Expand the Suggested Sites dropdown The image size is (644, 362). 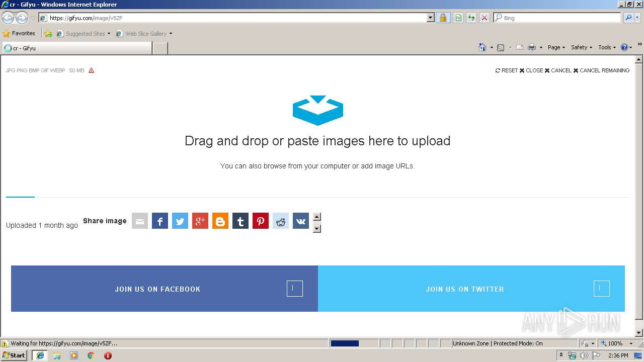click(109, 34)
